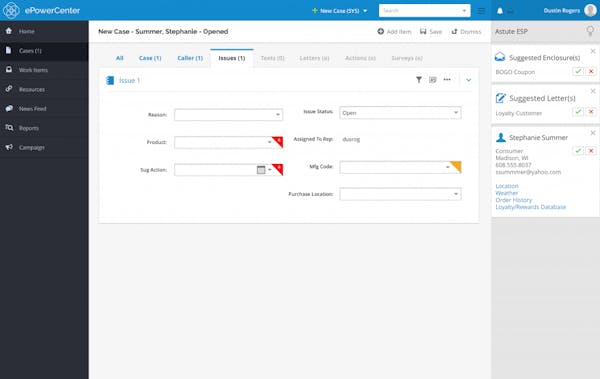Click the Save button
This screenshot has height=379, width=600.
click(x=431, y=32)
